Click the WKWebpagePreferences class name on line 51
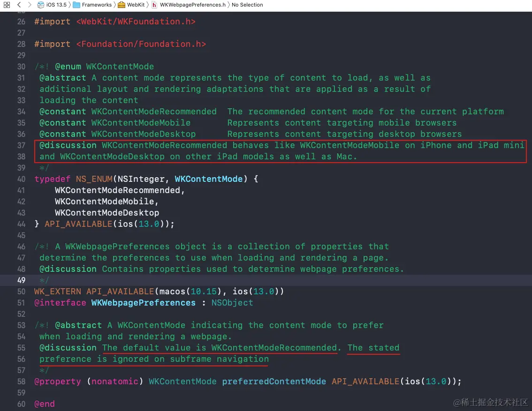Viewport: 532px width, 411px height. tap(144, 303)
